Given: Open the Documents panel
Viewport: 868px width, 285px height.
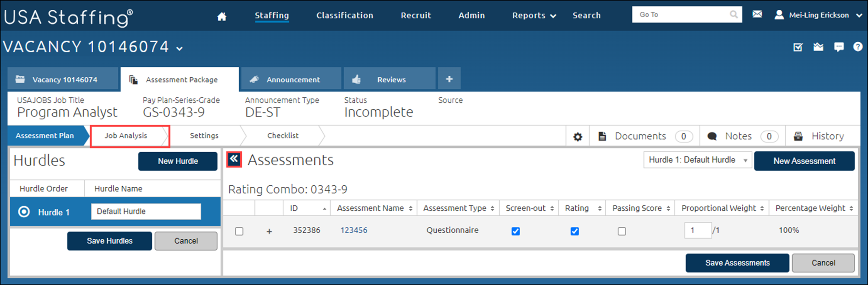Looking at the screenshot, I should pos(645,136).
